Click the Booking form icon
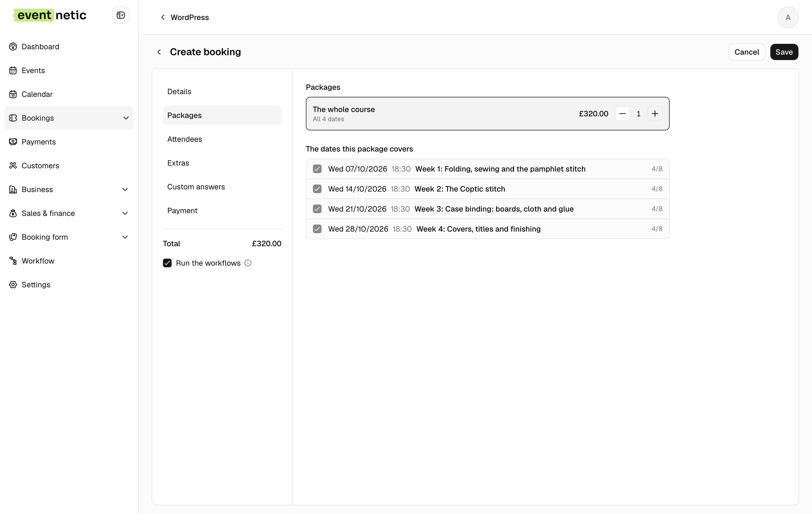Viewport: 812px width, 514px height. 13,237
